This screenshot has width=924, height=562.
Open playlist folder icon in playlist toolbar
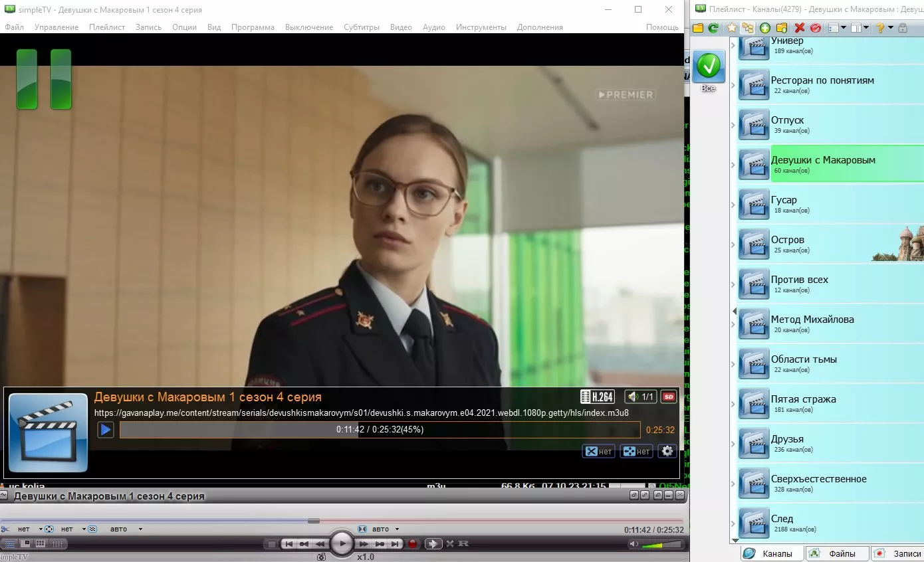[x=698, y=28]
